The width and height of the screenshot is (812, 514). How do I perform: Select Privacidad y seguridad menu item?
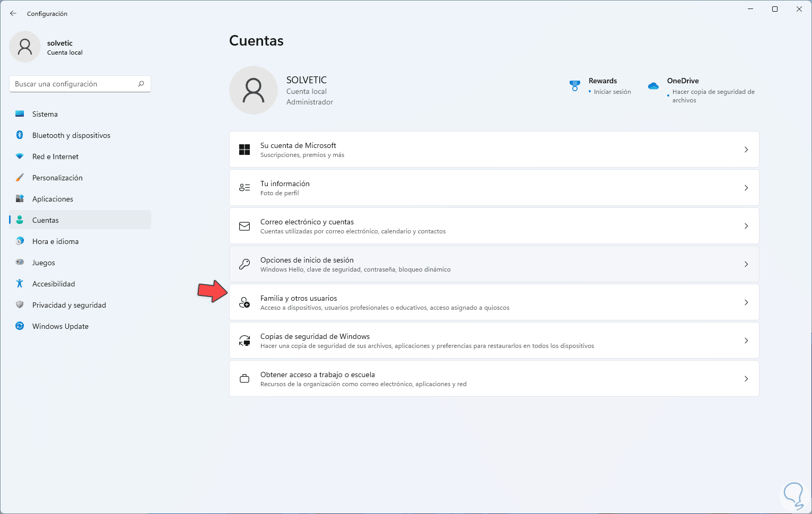pyautogui.click(x=69, y=305)
